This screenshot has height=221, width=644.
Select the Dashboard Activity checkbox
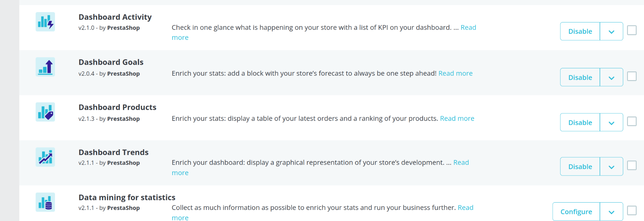click(632, 30)
